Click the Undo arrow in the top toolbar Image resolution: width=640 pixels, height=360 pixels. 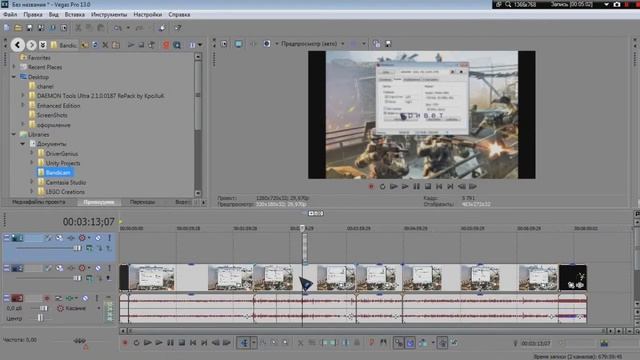(x=118, y=28)
